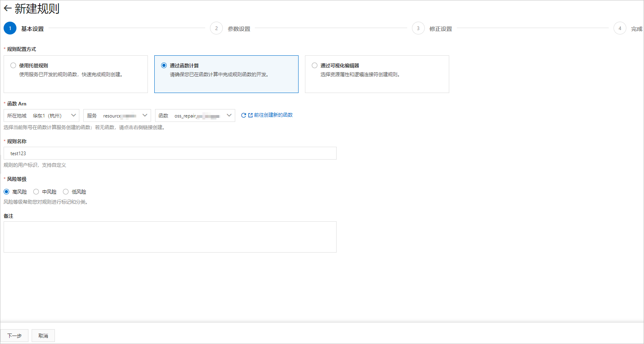Switch to 参数设置 step label
This screenshot has width=644, height=344.
(239, 29)
